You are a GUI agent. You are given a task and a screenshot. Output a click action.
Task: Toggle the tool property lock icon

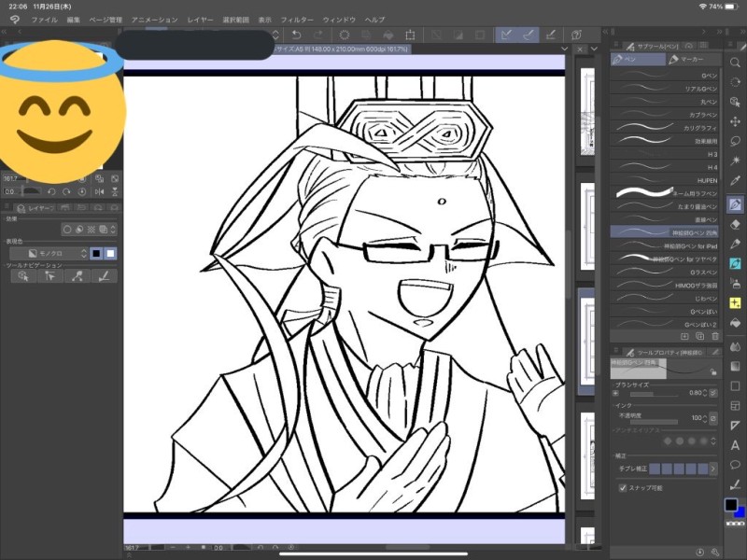[x=713, y=371]
